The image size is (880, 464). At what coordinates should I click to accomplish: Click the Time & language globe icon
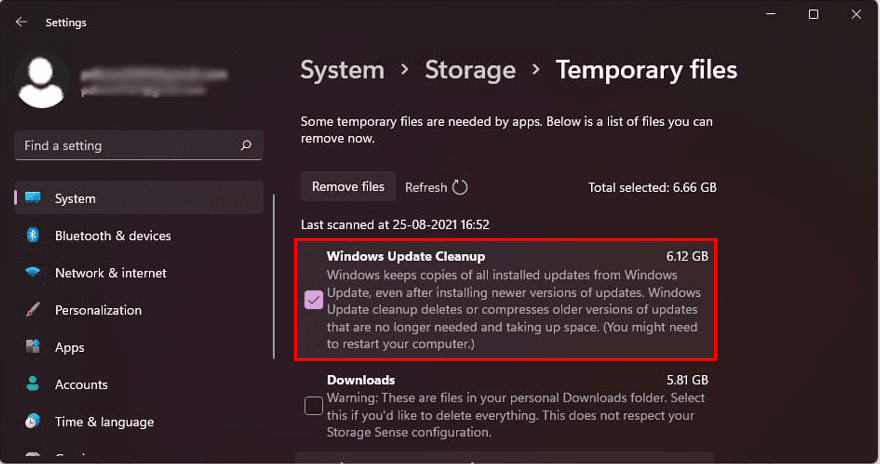tap(33, 421)
